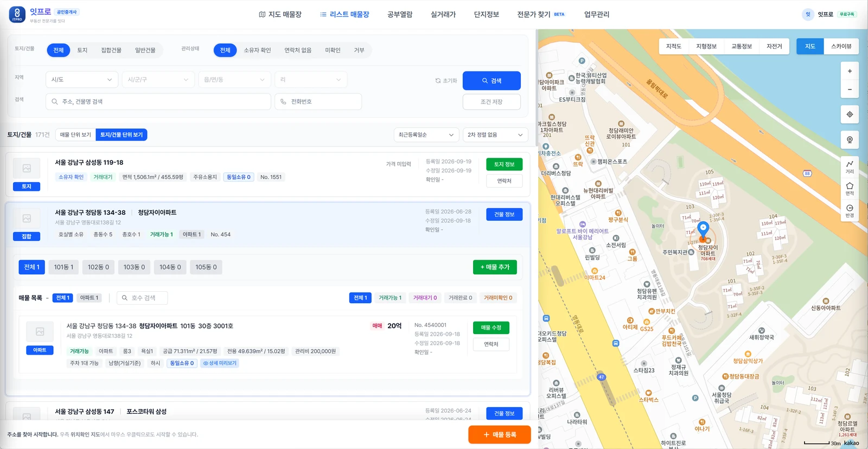This screenshot has width=868, height=449.
Task: Click the blue 검색 button
Action: pyautogui.click(x=492, y=81)
